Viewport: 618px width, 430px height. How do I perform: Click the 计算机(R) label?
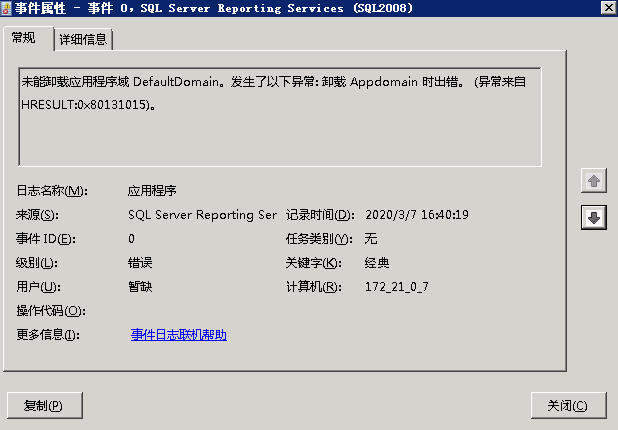coord(314,287)
